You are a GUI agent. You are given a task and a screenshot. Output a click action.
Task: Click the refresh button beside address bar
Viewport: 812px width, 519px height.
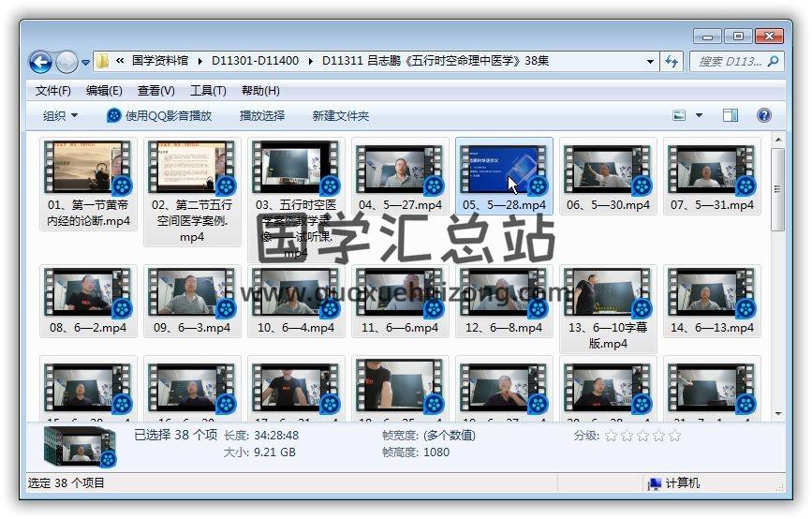[672, 62]
